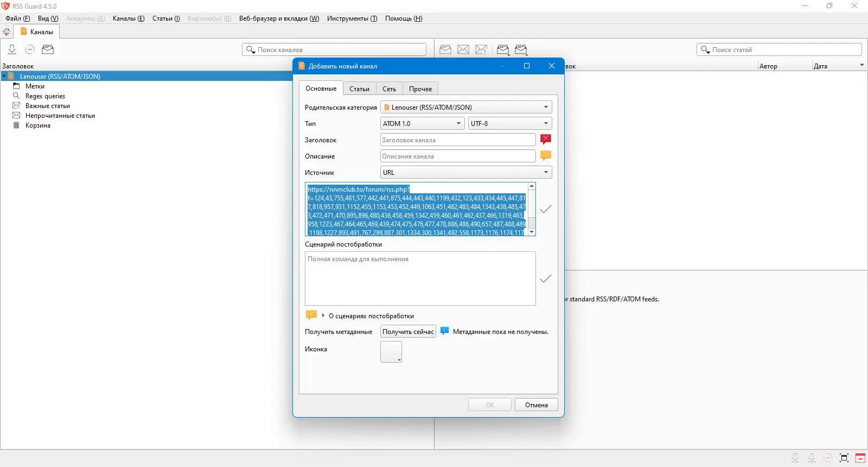Select Непрочитанные статьи in the feed tree

click(60, 116)
